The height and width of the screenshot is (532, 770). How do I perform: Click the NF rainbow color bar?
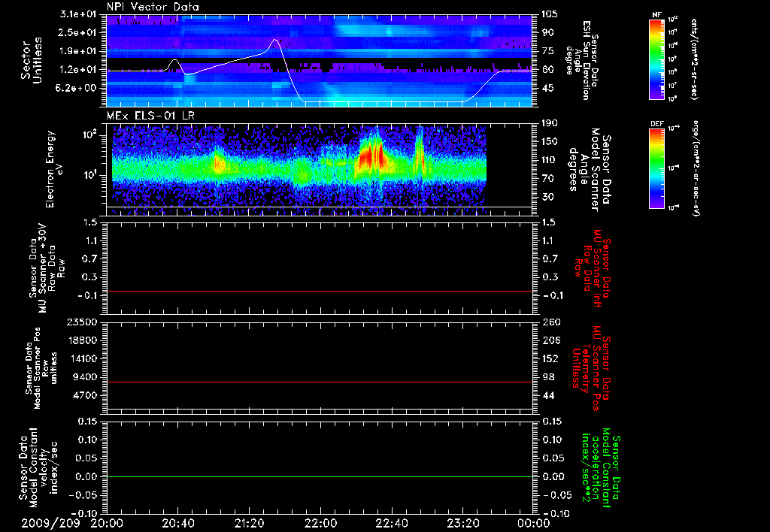657,59
